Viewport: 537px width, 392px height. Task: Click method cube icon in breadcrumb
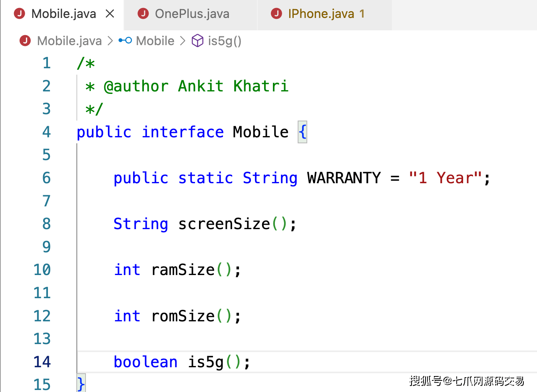click(x=198, y=41)
